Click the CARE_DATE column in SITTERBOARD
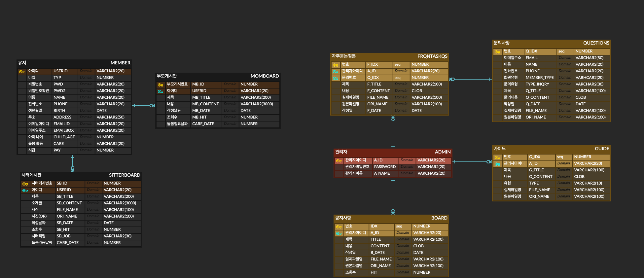Viewport: 644px width, 278px height. 68,243
